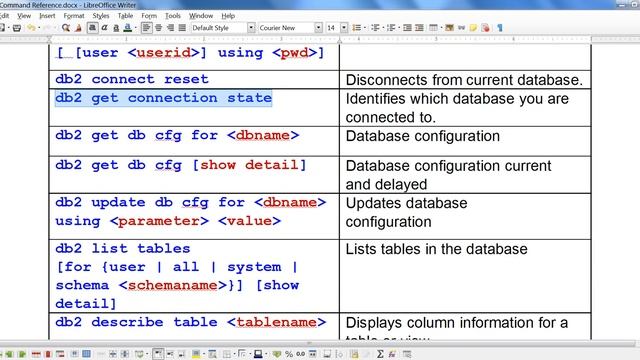The image size is (640, 360).
Task: Open the View menu
Action: [24, 16]
